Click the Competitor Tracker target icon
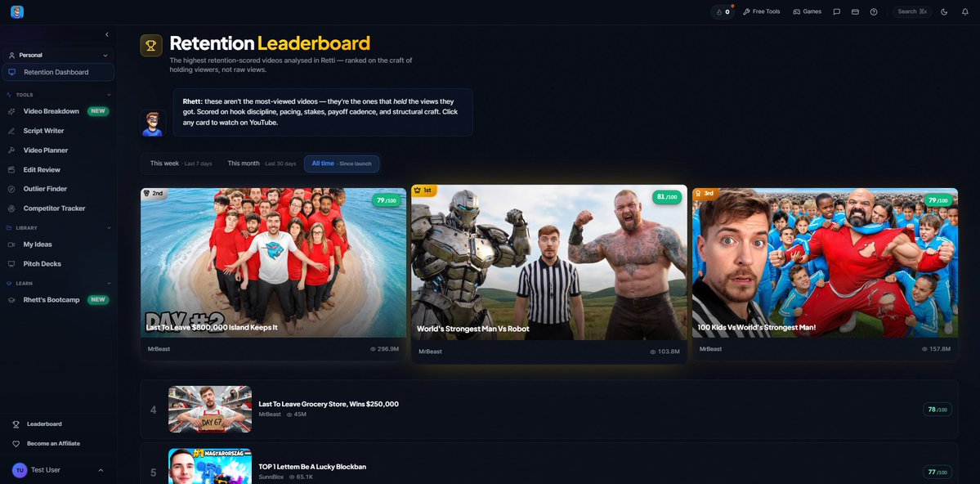This screenshot has width=980, height=484. (11, 208)
